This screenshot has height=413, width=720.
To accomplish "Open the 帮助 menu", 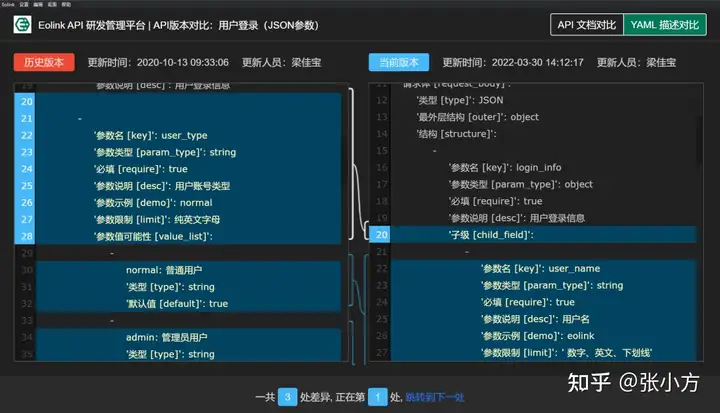I will coord(66,4).
